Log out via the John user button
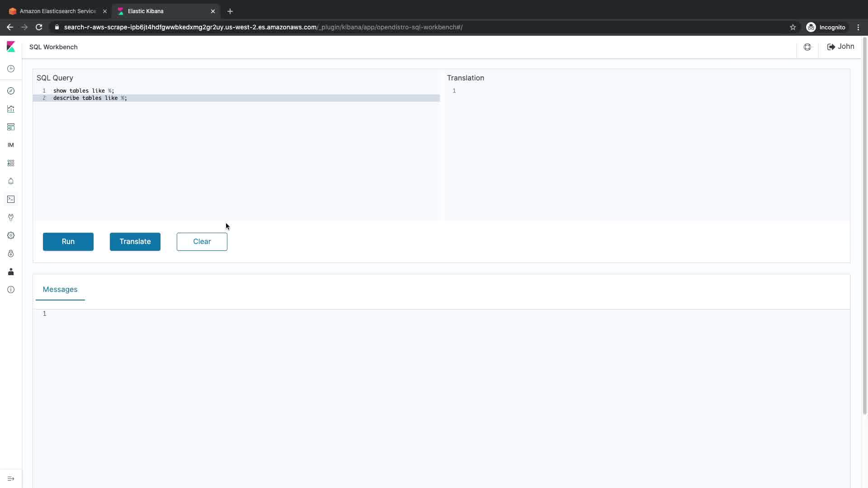The width and height of the screenshot is (868, 488). [840, 47]
